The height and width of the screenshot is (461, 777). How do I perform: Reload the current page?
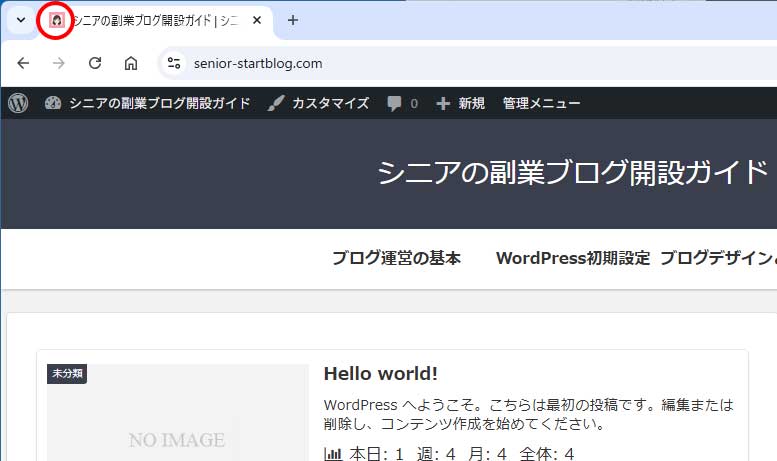(95, 63)
